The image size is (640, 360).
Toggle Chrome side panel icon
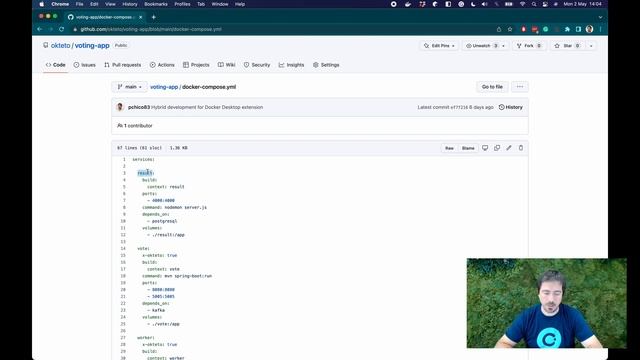click(x=578, y=29)
